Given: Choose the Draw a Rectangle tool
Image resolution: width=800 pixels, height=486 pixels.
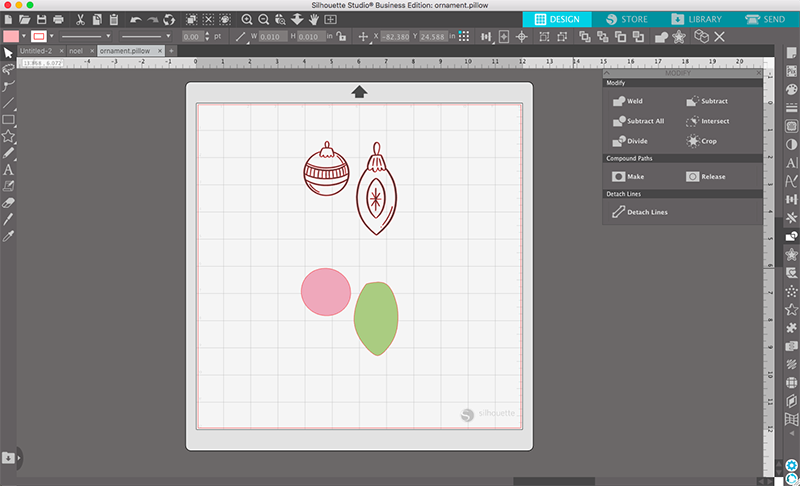Looking at the screenshot, I should (x=8, y=120).
